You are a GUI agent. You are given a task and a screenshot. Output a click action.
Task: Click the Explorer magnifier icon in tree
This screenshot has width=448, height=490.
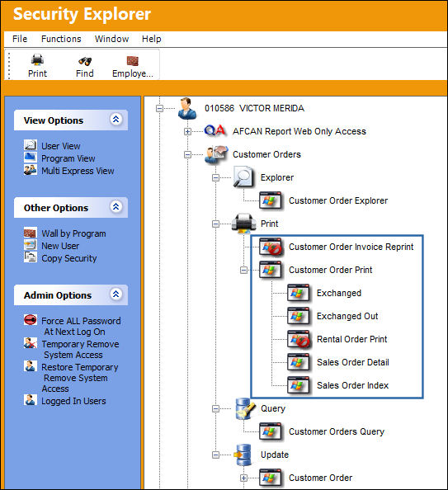click(243, 177)
